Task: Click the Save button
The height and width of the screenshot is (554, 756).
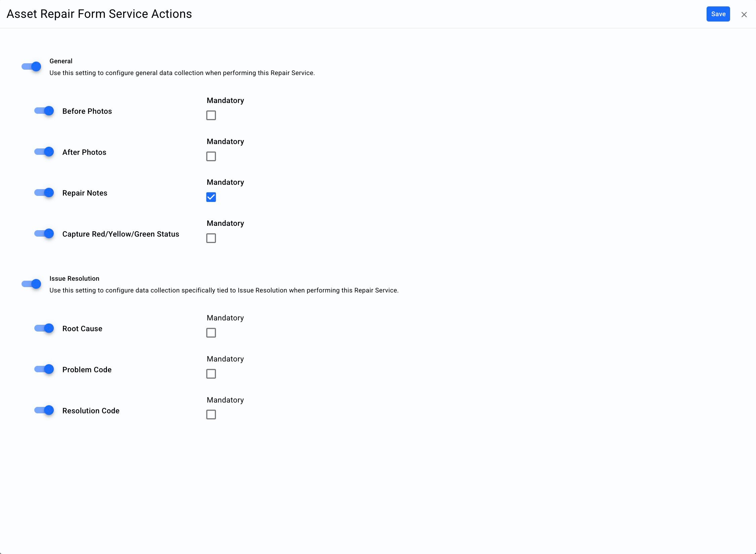Action: click(718, 14)
